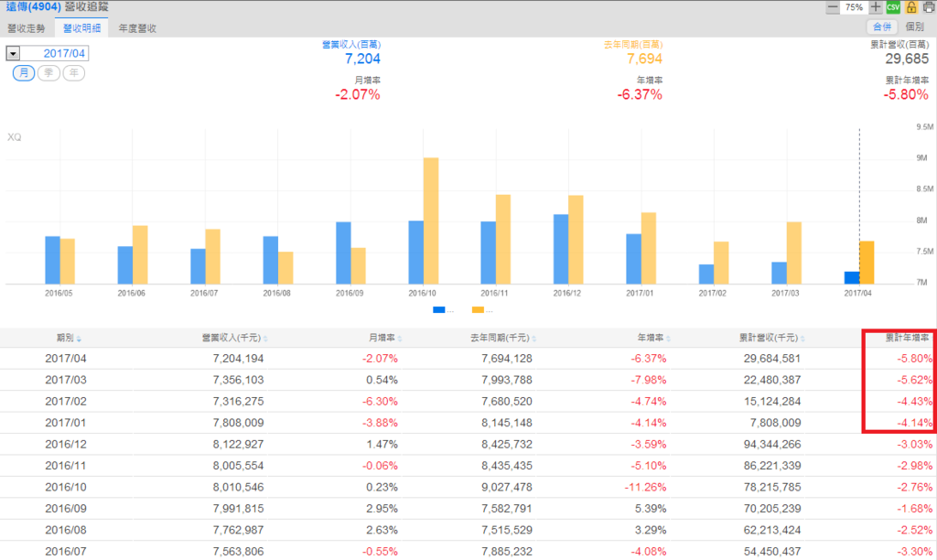Click the blue bar above 2016/09 in chart

click(344, 253)
